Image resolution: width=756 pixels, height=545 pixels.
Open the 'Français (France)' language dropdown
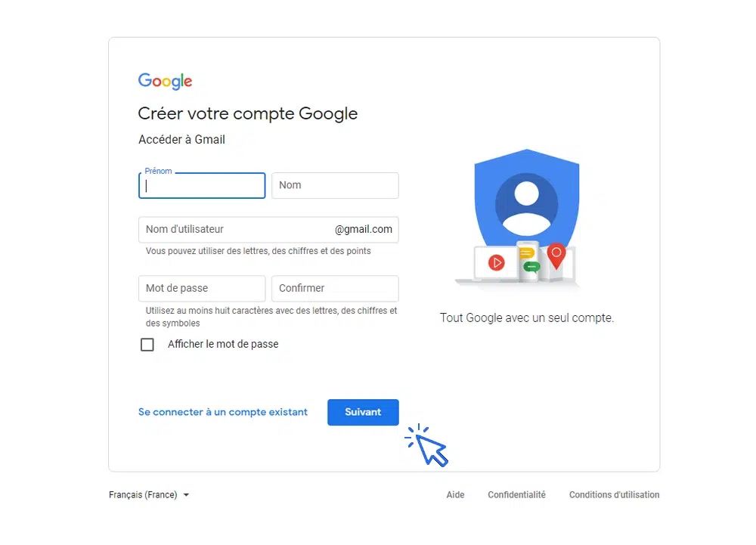144,494
